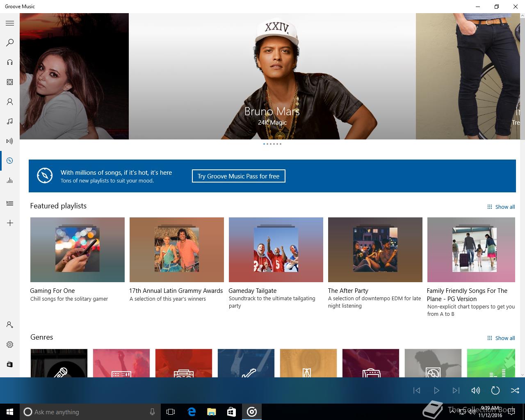
Task: Open the volume speaker control
Action: (476, 390)
